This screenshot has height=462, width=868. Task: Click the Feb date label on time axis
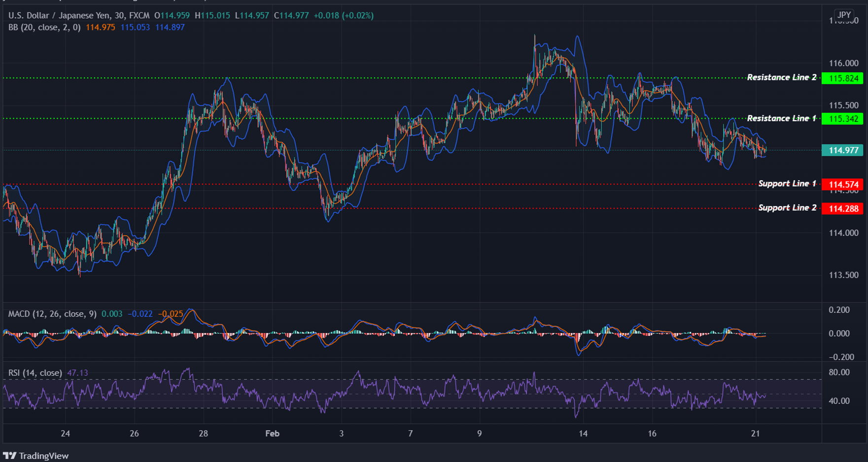pos(272,433)
